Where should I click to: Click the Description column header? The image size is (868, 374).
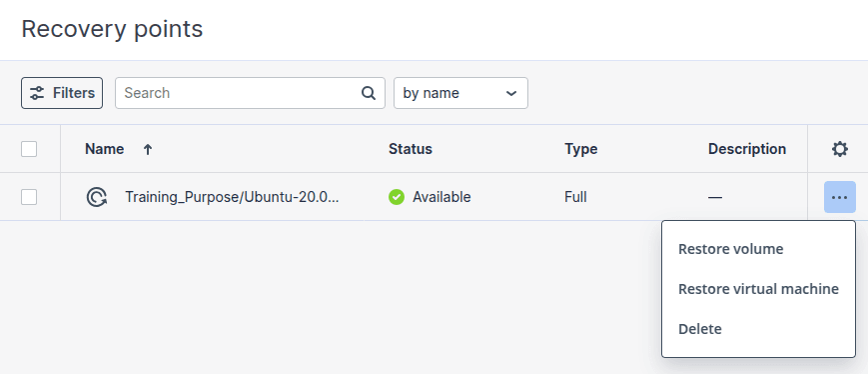click(747, 149)
